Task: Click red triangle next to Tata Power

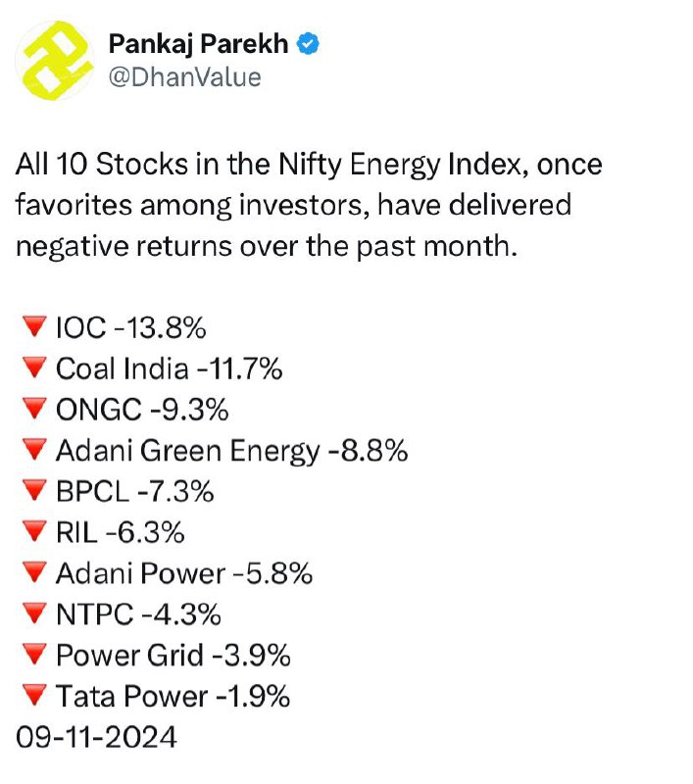Action: click(x=34, y=696)
